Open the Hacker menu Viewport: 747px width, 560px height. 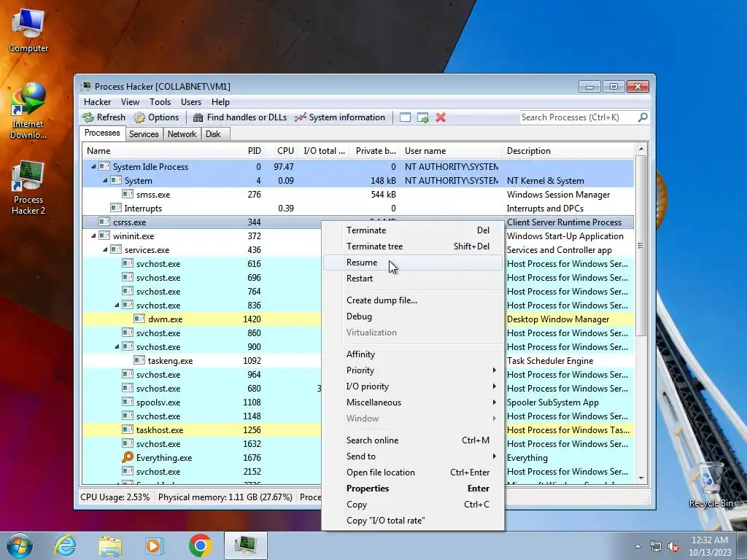97,102
